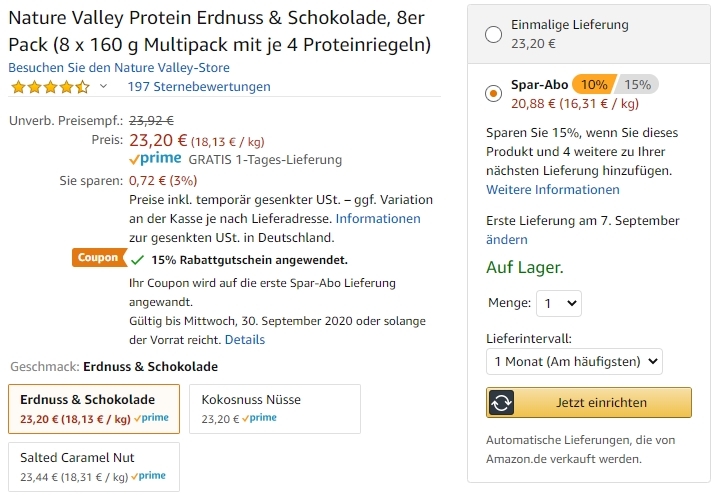Select the Spar-Abo radio button
Screen dimensions: 717x495
click(x=493, y=94)
